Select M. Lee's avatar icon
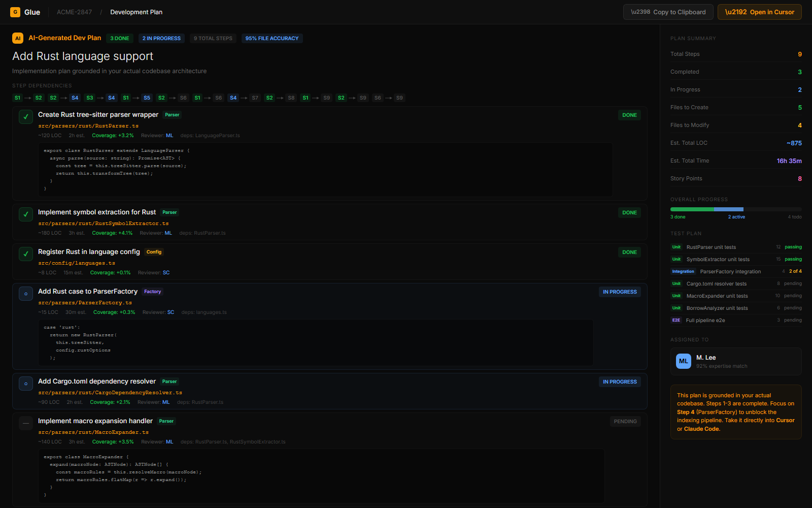Image resolution: width=812 pixels, height=508 pixels. tap(683, 361)
